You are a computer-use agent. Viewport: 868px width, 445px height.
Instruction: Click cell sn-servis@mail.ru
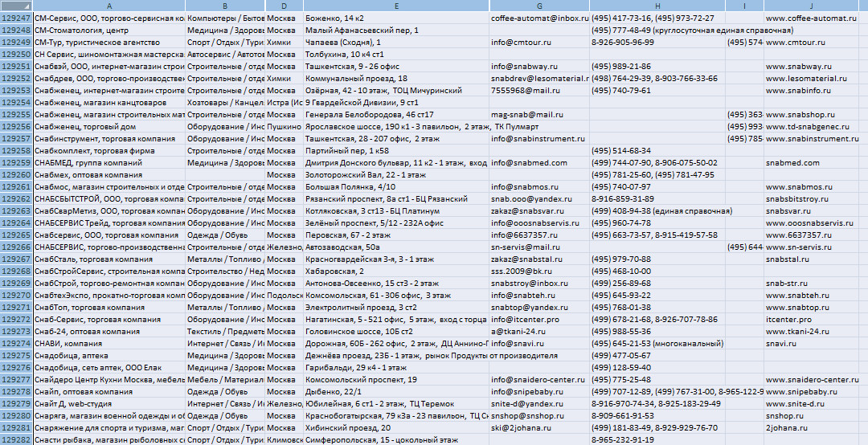pos(540,247)
